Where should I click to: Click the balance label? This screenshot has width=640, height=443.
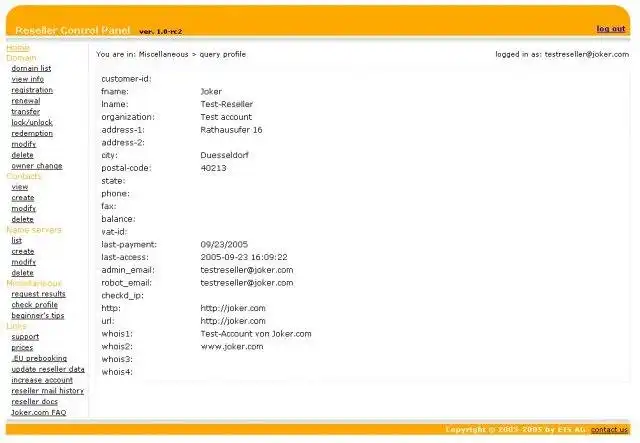(x=118, y=219)
